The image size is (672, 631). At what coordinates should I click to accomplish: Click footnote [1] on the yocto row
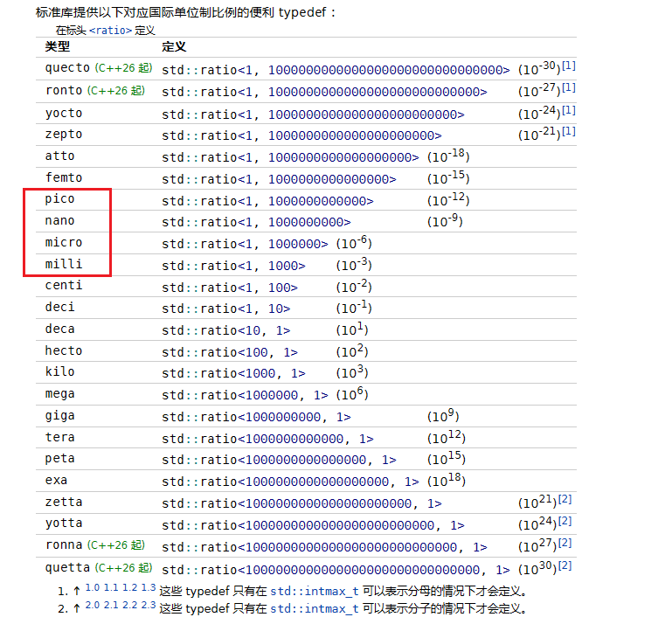click(569, 110)
